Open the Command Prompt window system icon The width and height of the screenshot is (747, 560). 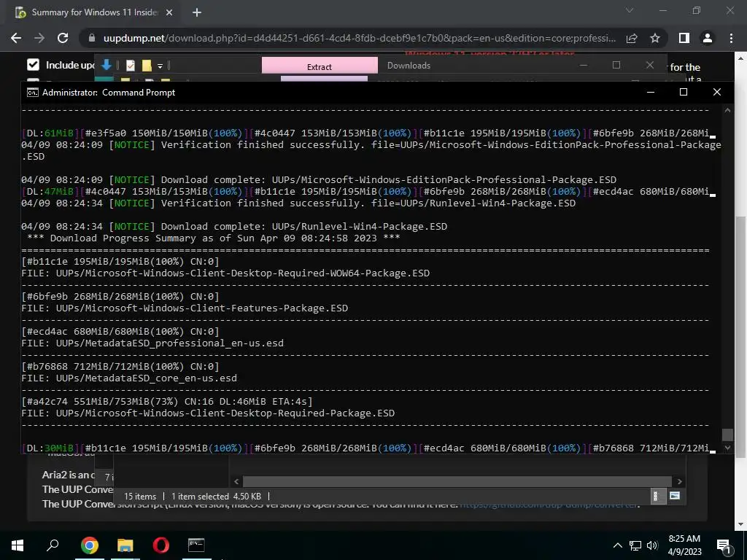tap(32, 93)
